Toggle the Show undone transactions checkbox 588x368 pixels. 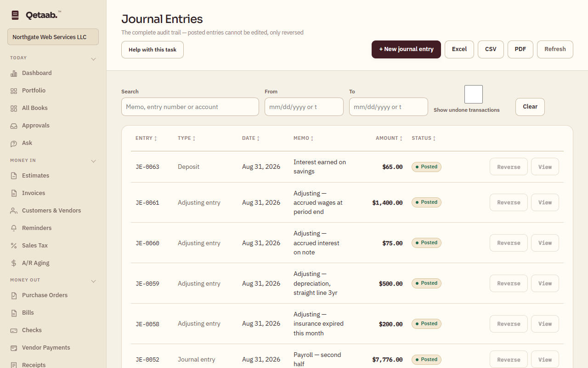pos(474,94)
